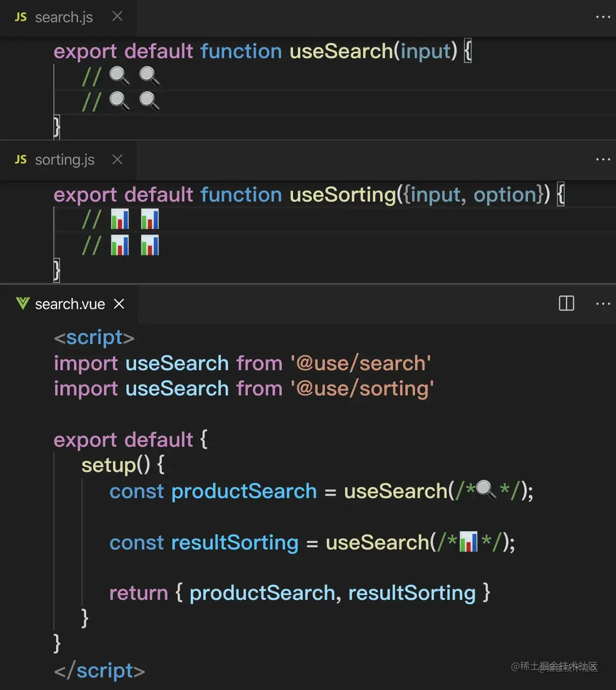Click resultSorting in the const declaration
This screenshot has height=690, width=616.
[235, 543]
